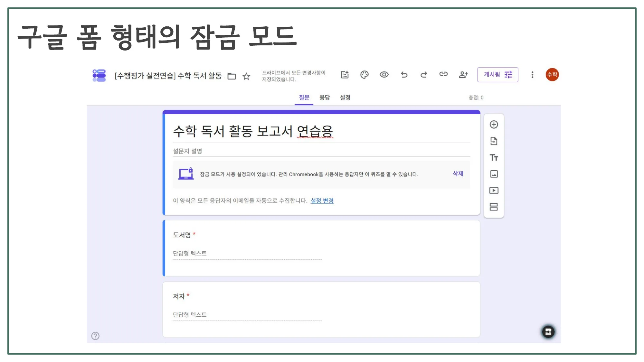Open the Google Forms home logo
This screenshot has width=644, height=362.
[x=99, y=75]
